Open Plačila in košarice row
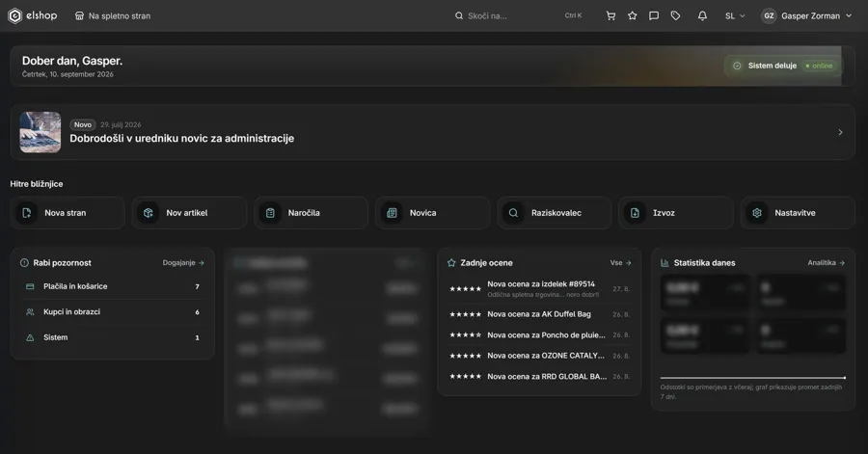Viewport: 868px width, 454px height. click(113, 286)
